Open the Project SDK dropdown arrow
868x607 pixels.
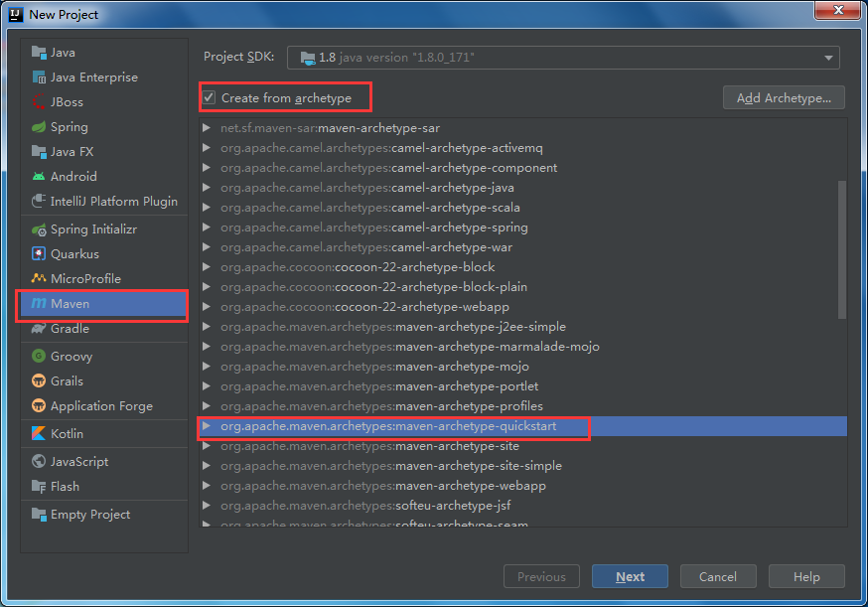tap(828, 58)
